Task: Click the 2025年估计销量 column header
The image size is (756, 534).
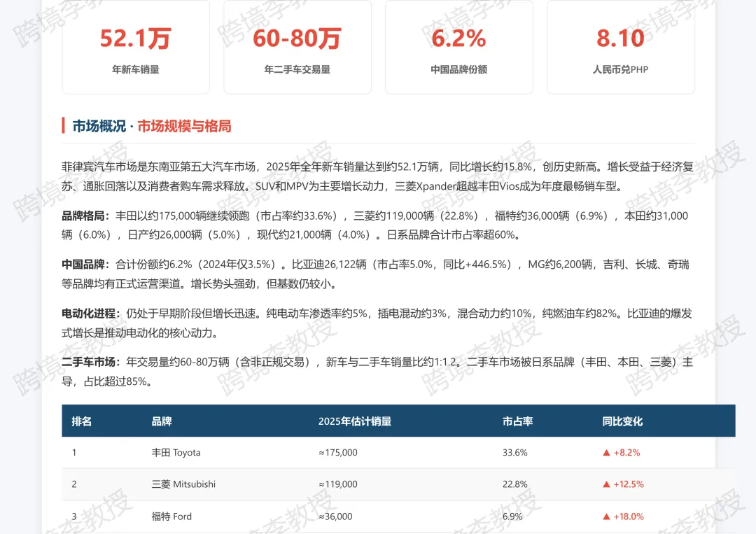Action: (x=355, y=421)
